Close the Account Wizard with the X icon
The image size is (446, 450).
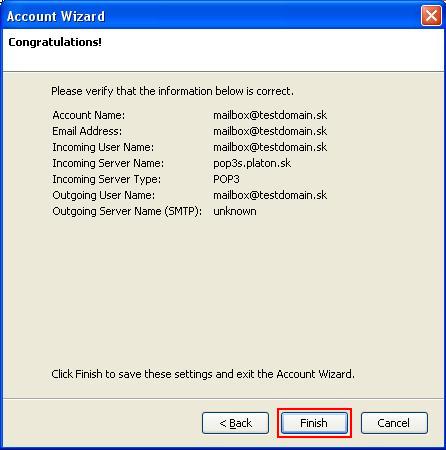[x=431, y=15]
